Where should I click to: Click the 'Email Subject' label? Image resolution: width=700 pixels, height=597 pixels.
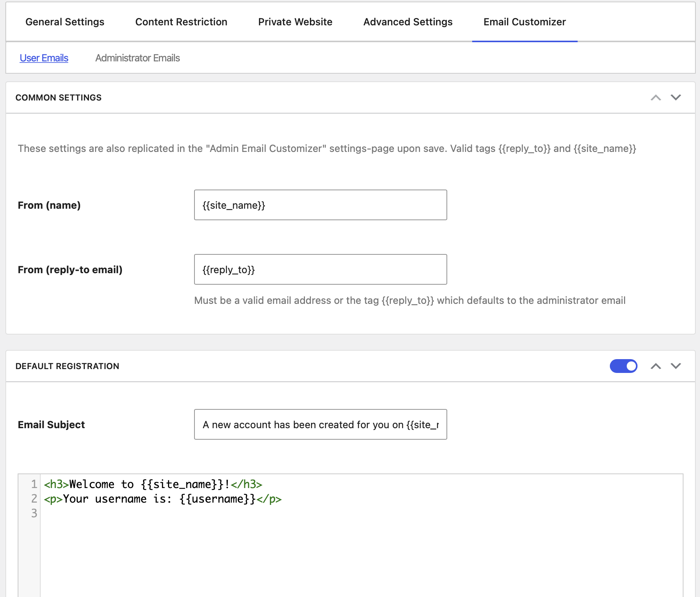pyautogui.click(x=51, y=425)
